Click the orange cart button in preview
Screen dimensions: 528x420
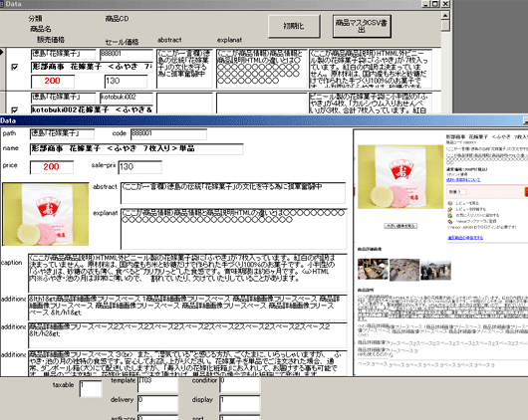point(526,192)
